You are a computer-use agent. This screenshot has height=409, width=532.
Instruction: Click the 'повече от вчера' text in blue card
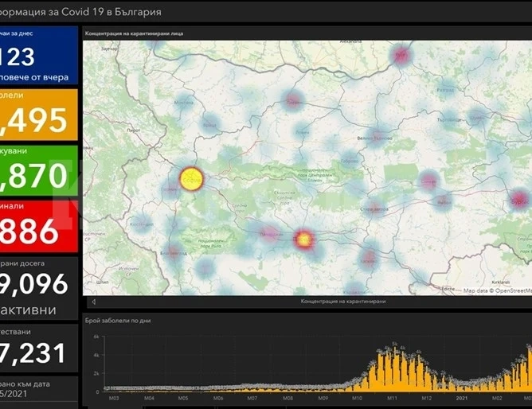coord(34,77)
